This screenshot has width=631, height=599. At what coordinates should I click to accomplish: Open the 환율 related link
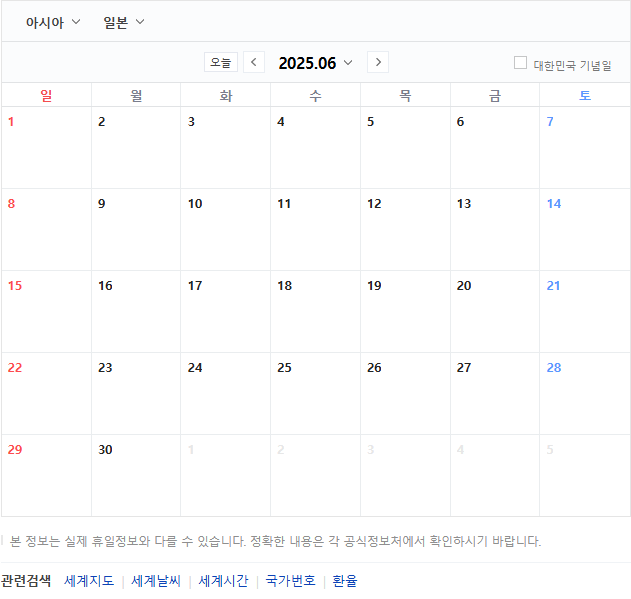[345, 580]
